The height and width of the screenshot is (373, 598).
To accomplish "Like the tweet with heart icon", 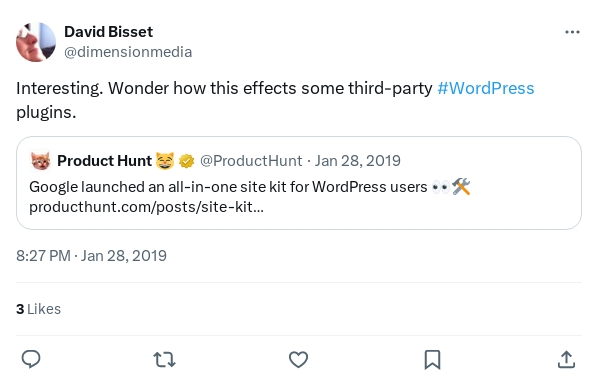I will pos(298,359).
